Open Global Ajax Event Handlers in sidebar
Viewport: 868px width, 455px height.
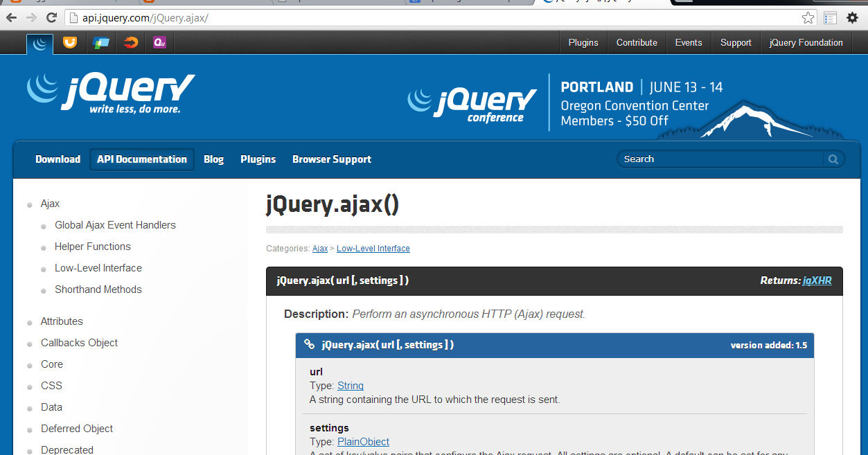[x=115, y=225]
